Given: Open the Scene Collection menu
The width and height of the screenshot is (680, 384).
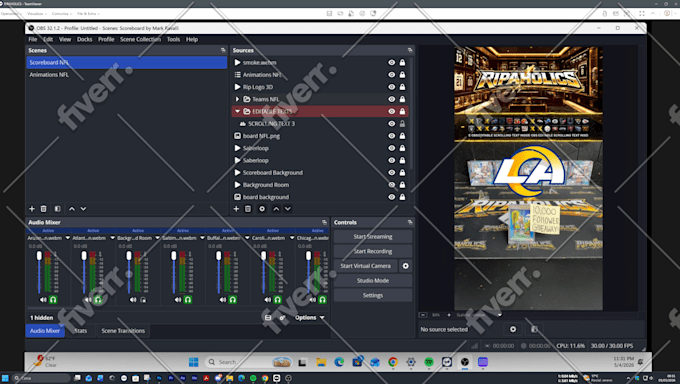Looking at the screenshot, I should [x=140, y=39].
